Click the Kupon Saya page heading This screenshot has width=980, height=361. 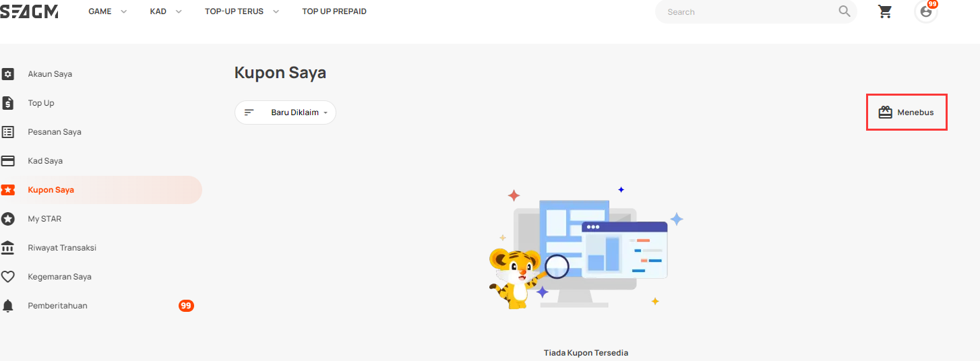[280, 73]
